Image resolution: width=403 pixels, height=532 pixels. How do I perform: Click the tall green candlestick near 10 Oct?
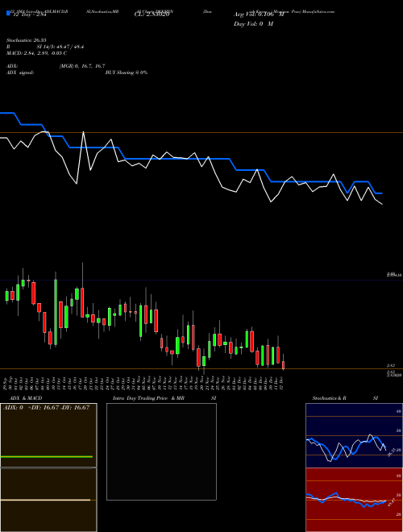click(56, 312)
